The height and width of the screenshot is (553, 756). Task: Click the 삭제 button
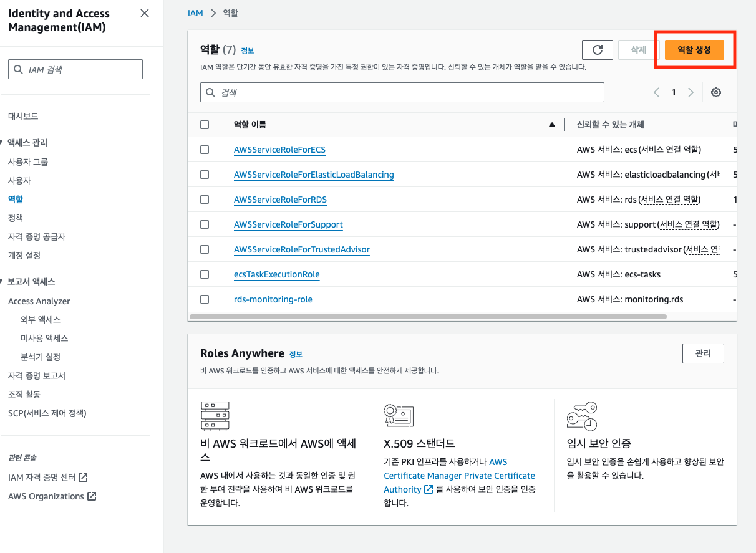639,50
